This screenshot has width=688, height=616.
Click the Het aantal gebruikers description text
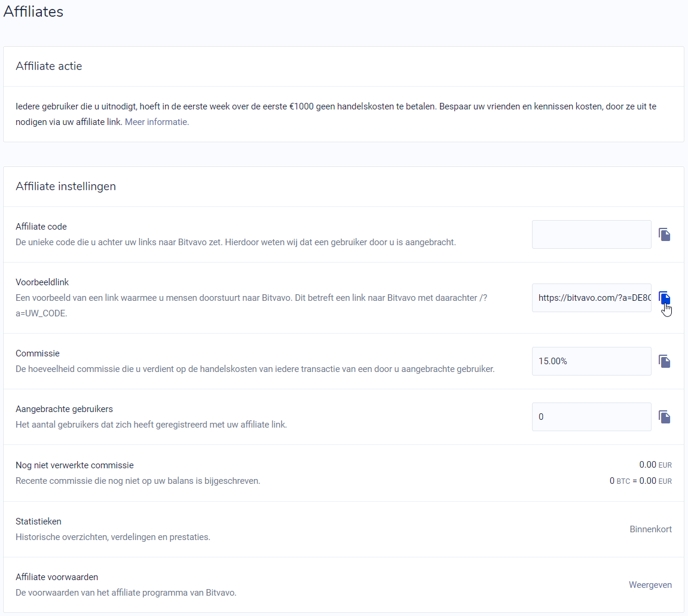pos(151,425)
